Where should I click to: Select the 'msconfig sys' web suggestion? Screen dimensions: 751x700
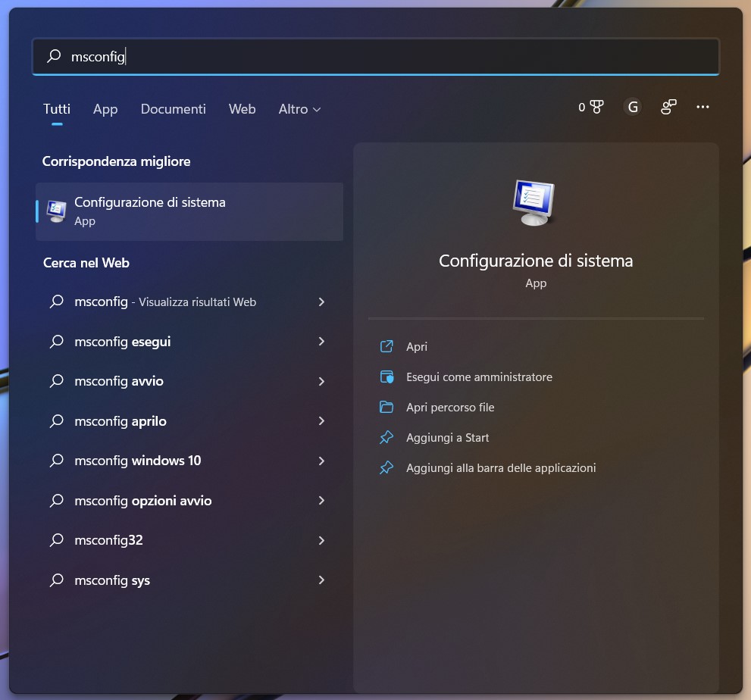[189, 580]
